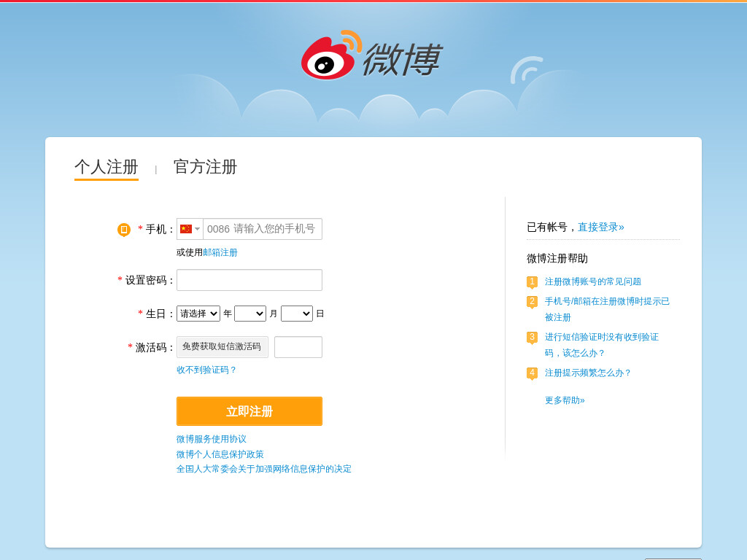The width and height of the screenshot is (747, 560).
Task: Click the 微博注册帮助 heading text
Action: [557, 259]
